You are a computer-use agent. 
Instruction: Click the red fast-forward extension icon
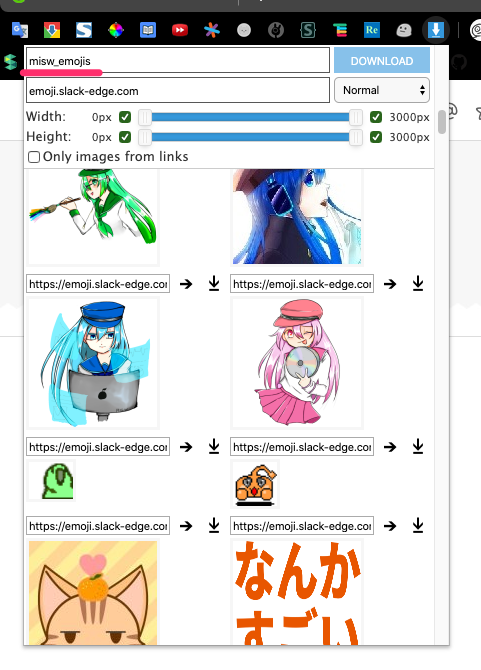(x=180, y=30)
